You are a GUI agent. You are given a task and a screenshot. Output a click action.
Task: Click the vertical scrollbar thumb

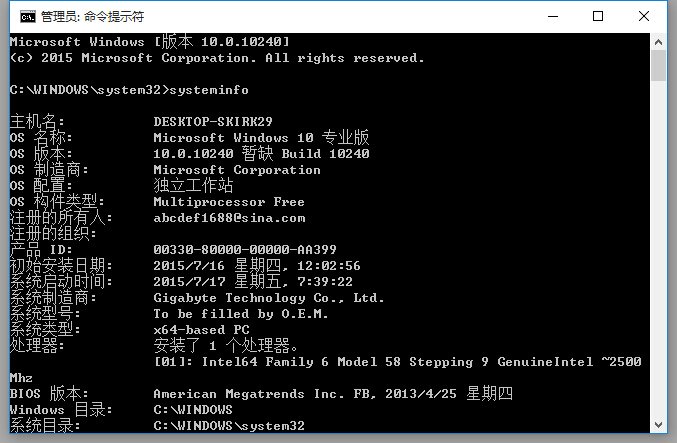658,64
